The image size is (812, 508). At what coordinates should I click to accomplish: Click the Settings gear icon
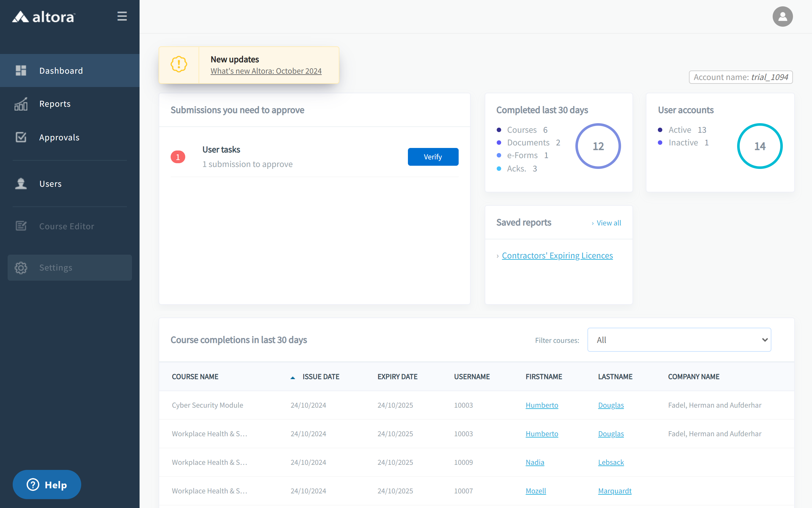(21, 267)
